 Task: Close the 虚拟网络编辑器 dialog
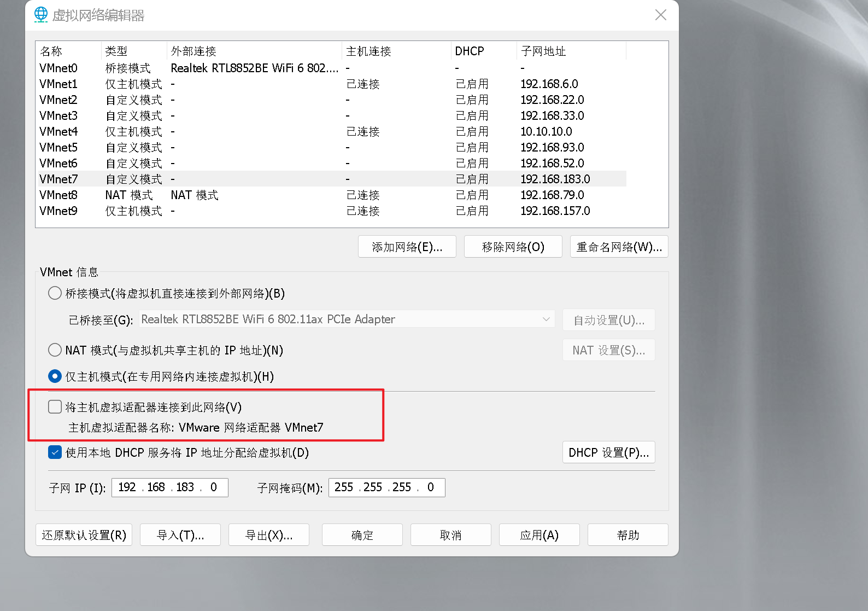click(660, 15)
